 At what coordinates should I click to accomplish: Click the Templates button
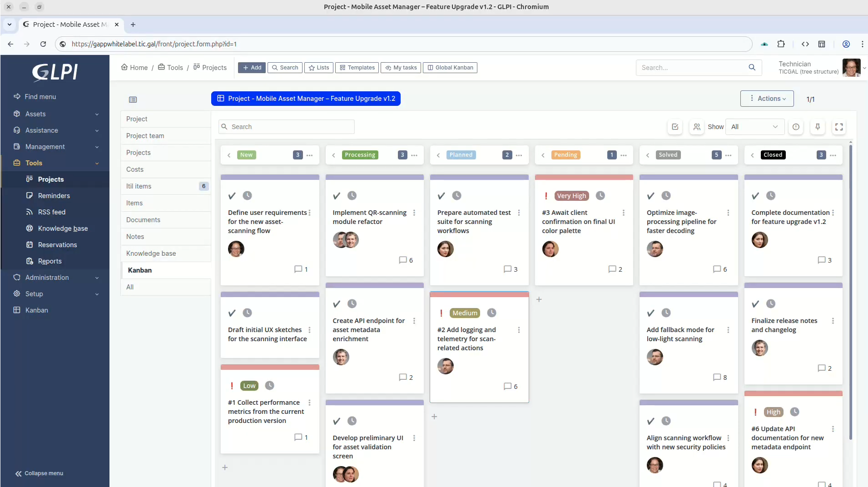pyautogui.click(x=357, y=67)
